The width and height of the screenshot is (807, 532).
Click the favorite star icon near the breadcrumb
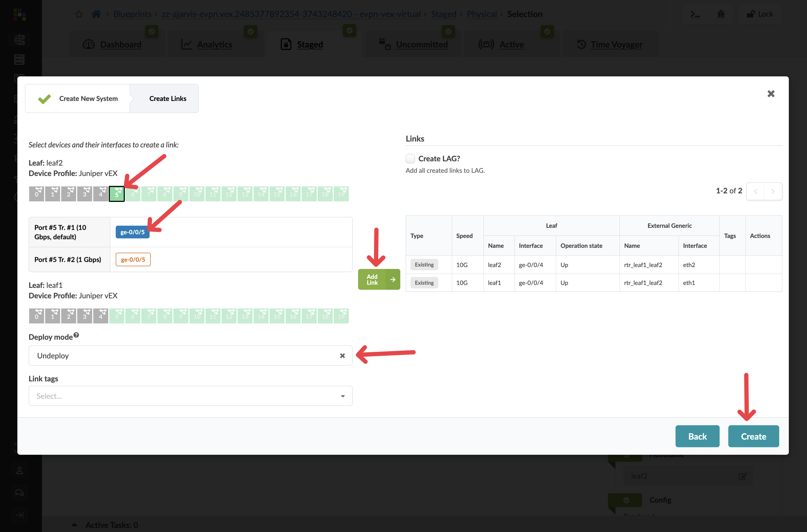click(79, 14)
